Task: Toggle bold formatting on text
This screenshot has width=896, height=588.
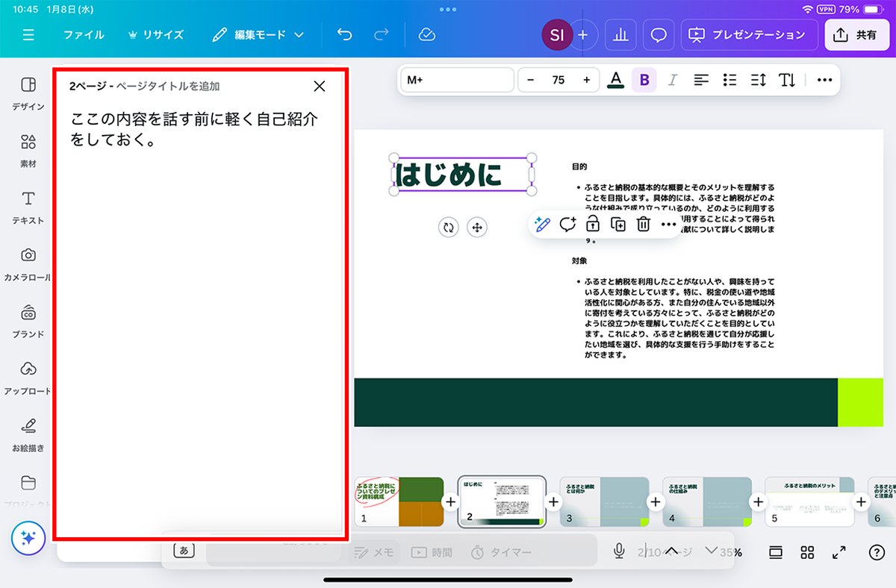Action: point(644,80)
